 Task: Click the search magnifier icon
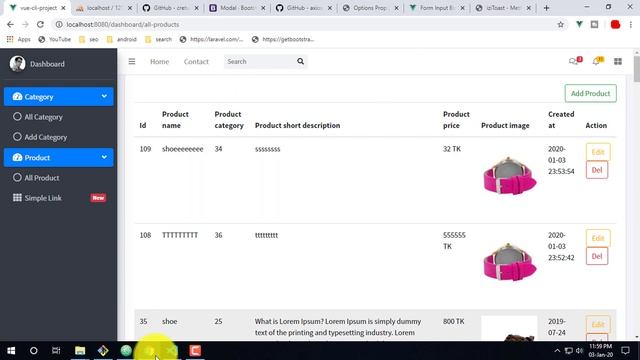click(x=300, y=62)
